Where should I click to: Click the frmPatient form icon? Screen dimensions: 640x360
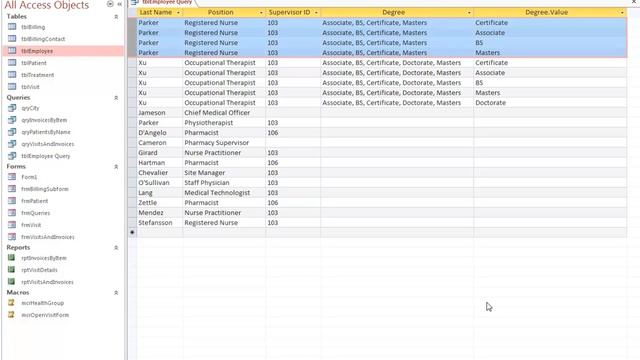(12, 201)
